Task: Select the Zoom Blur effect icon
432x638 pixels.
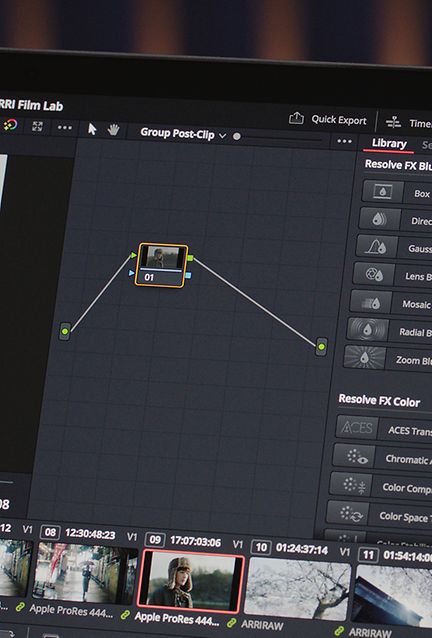Action: (x=364, y=358)
